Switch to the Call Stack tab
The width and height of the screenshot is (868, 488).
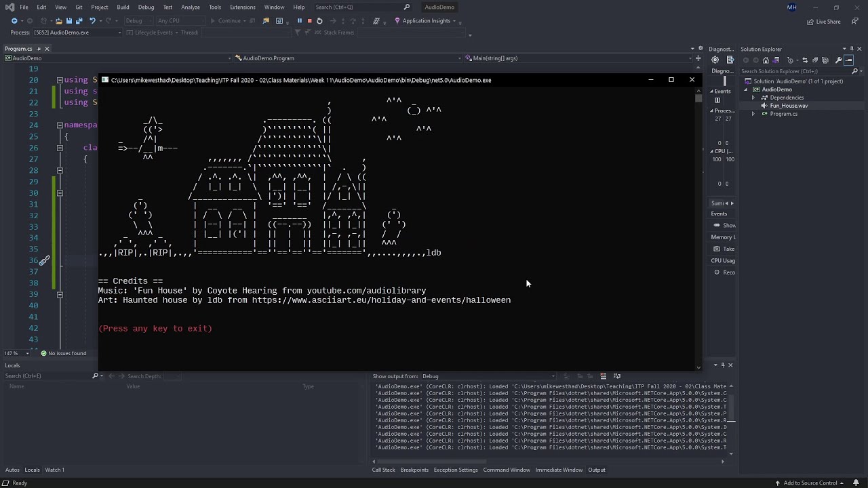click(x=383, y=470)
